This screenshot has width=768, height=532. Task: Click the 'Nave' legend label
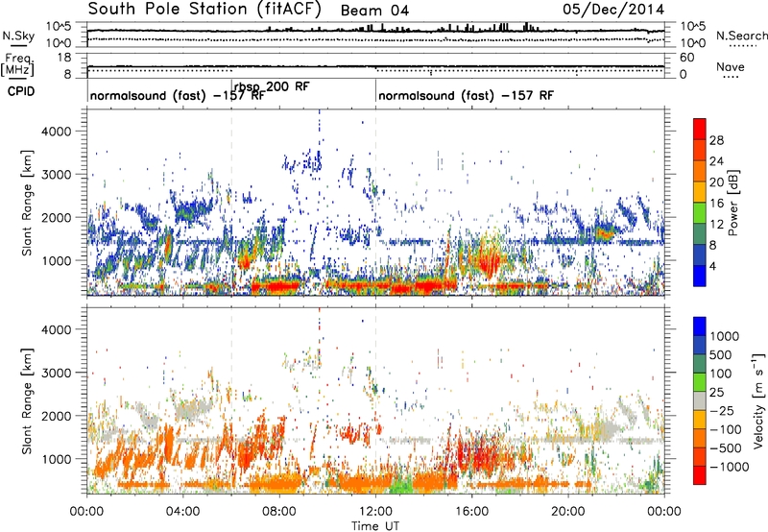[731, 66]
